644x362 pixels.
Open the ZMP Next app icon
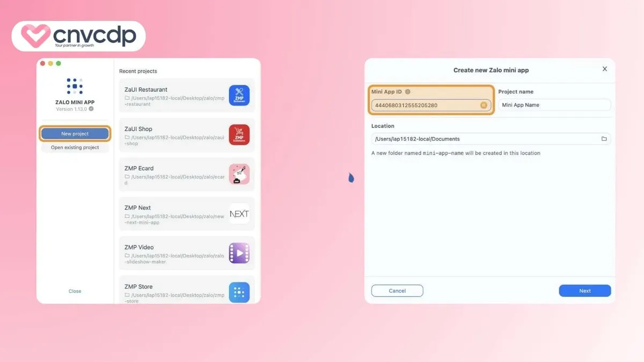(x=239, y=213)
